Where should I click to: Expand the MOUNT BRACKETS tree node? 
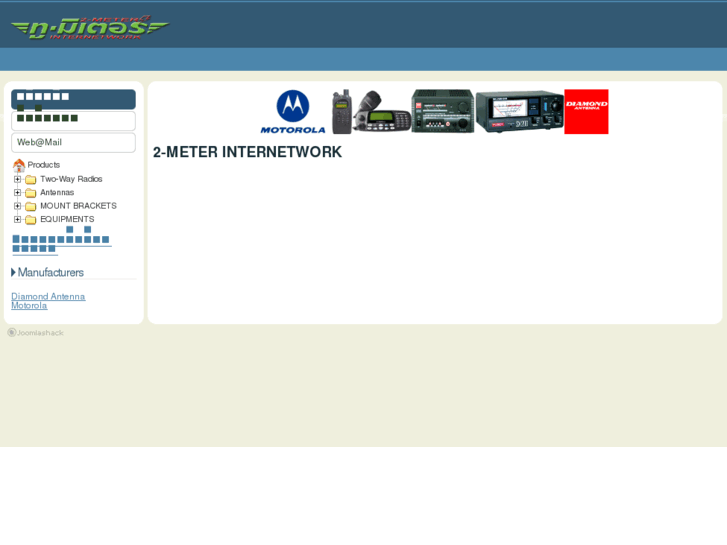(17, 206)
